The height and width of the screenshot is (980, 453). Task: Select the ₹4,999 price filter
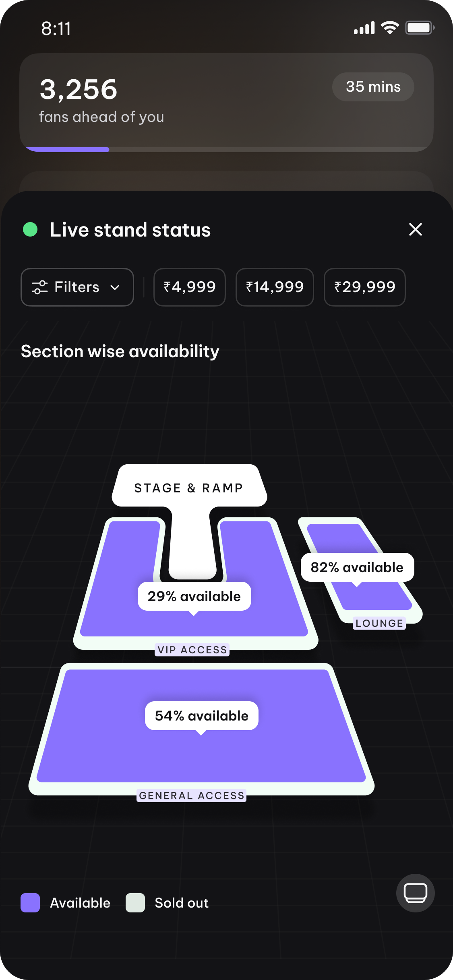click(189, 287)
